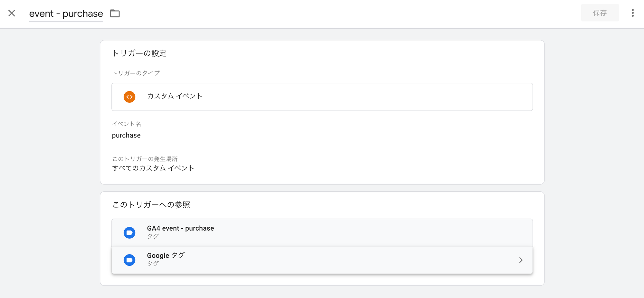
Task: Click the blue tag icon for Google タグ
Action: tap(129, 260)
